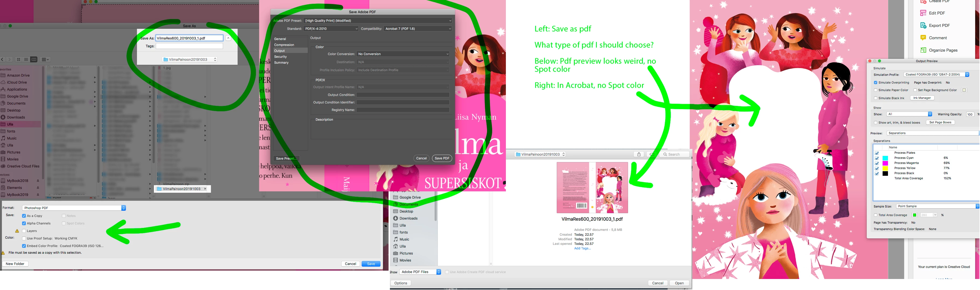Click Set Page Boxes button
The height and width of the screenshot is (290, 980).
click(x=940, y=122)
